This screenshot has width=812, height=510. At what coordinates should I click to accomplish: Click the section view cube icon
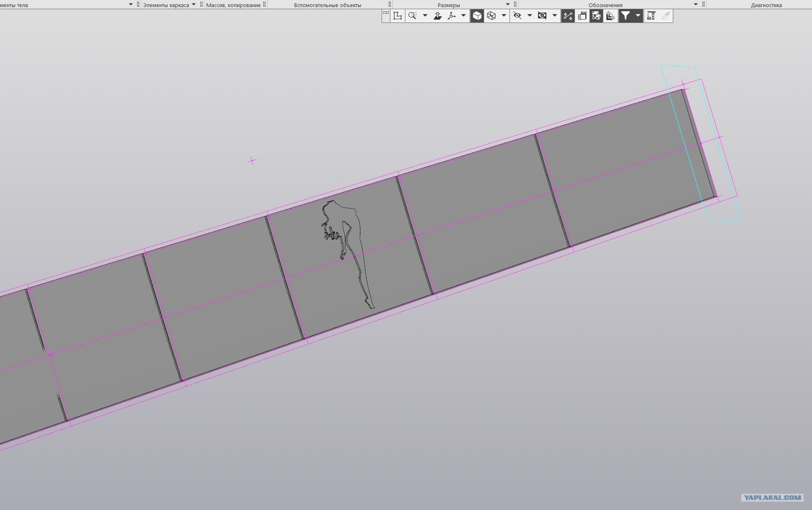click(x=596, y=16)
